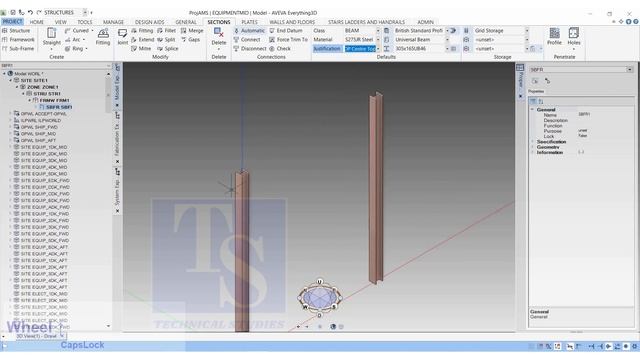Open the second unset Storage dropdown
Viewport: 640px width, 360px height.
click(x=527, y=49)
